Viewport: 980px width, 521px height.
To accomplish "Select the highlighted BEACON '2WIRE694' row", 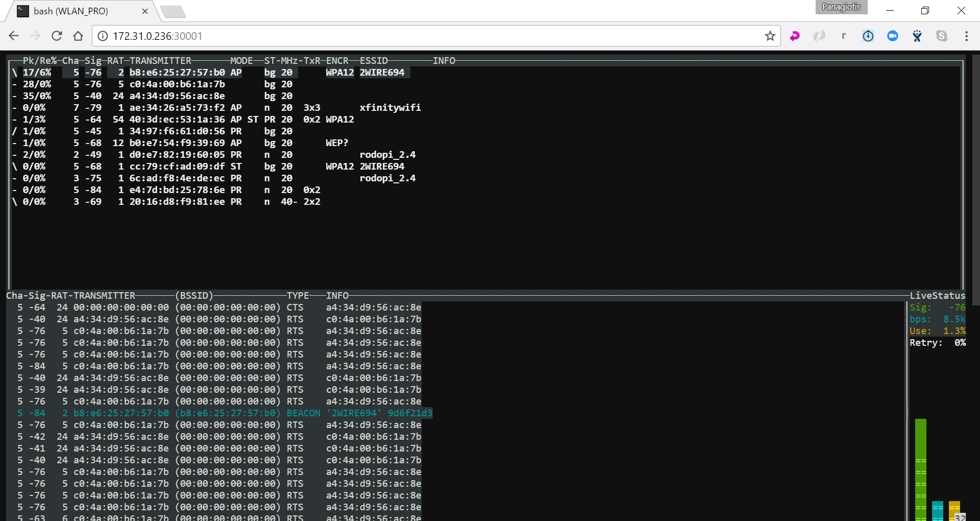I will coord(225,413).
